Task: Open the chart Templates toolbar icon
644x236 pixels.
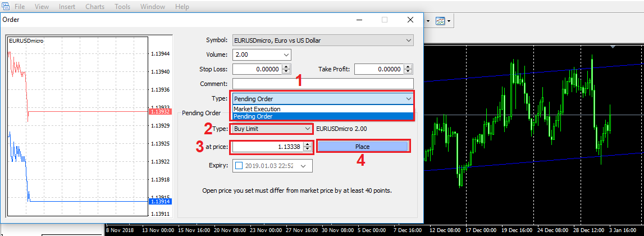Action: click(x=441, y=20)
